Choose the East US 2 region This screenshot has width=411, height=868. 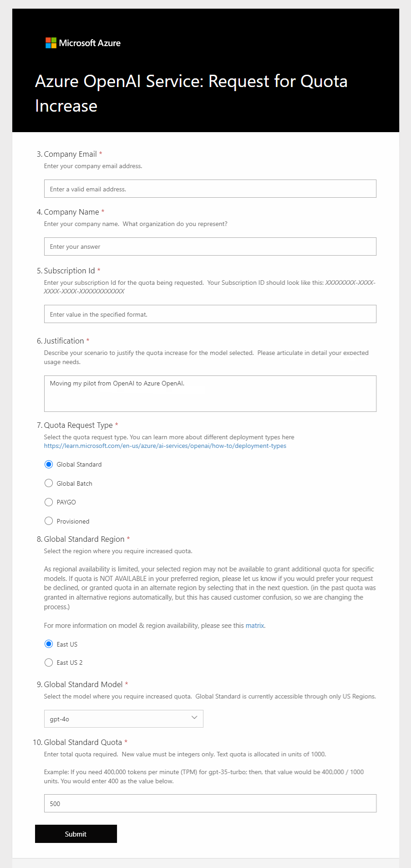[49, 663]
